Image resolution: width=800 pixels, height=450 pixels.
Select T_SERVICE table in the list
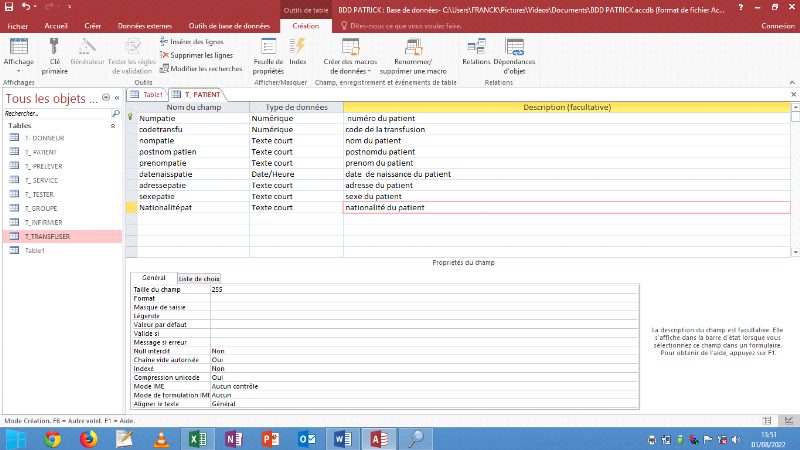(41, 180)
